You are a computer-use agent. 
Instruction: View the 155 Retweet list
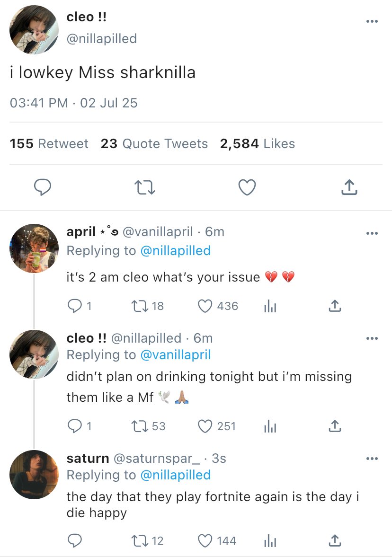tap(49, 144)
